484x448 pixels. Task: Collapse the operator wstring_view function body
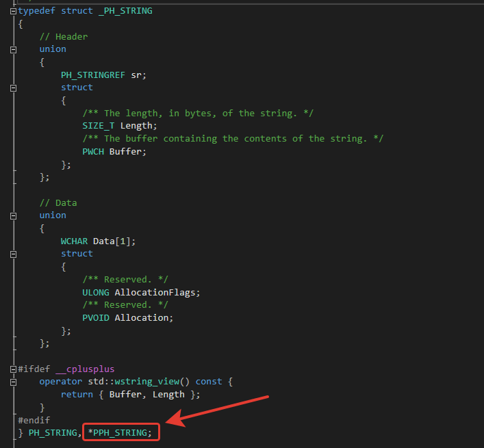point(13,382)
